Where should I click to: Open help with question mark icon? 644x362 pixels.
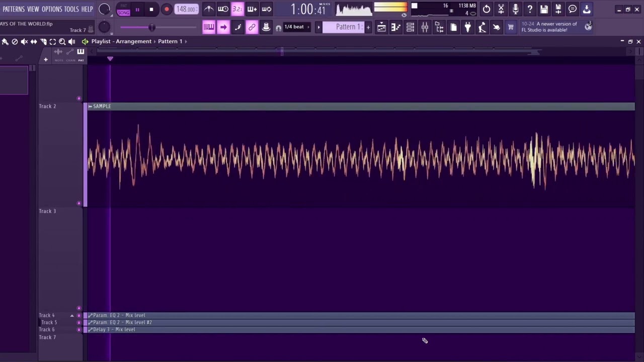530,9
